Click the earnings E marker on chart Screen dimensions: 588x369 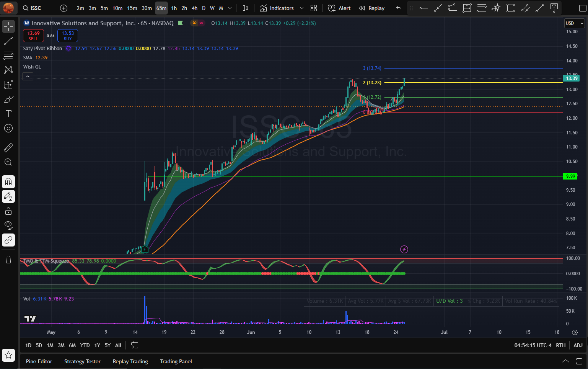point(145,250)
